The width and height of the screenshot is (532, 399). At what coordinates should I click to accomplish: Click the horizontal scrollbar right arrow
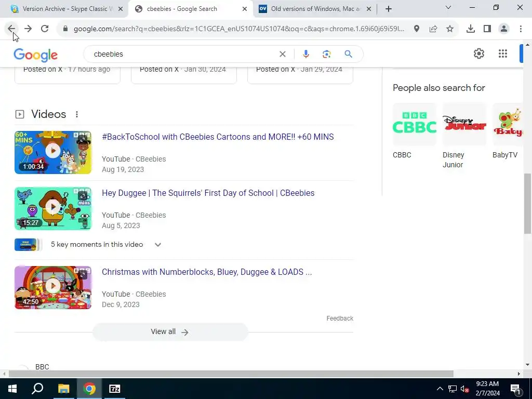[519, 374]
